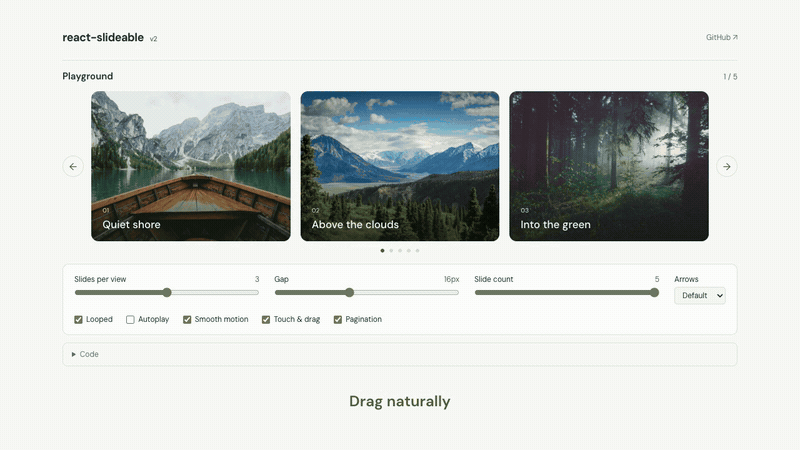Screen dimensions: 800x450
Task: Go to the second pagination dot
Action: [x=391, y=251]
